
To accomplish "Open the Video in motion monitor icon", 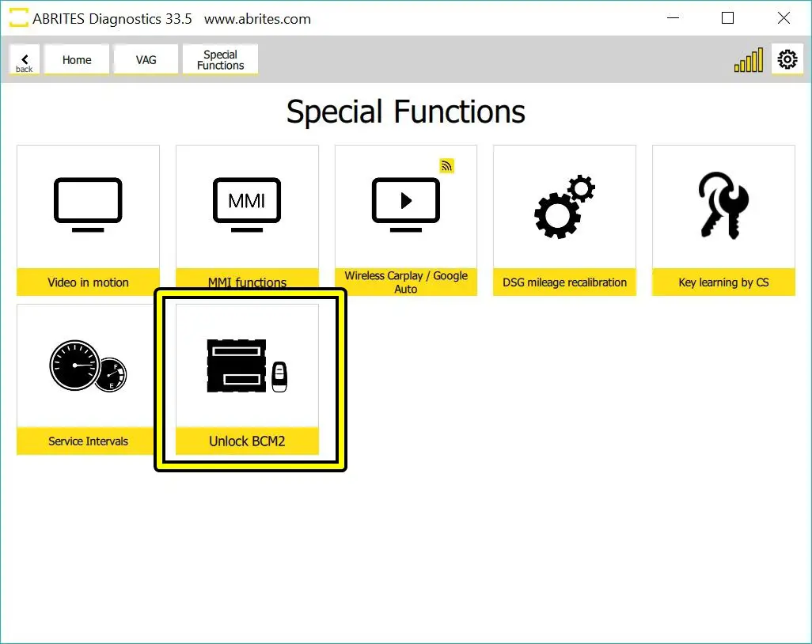I will click(x=88, y=205).
